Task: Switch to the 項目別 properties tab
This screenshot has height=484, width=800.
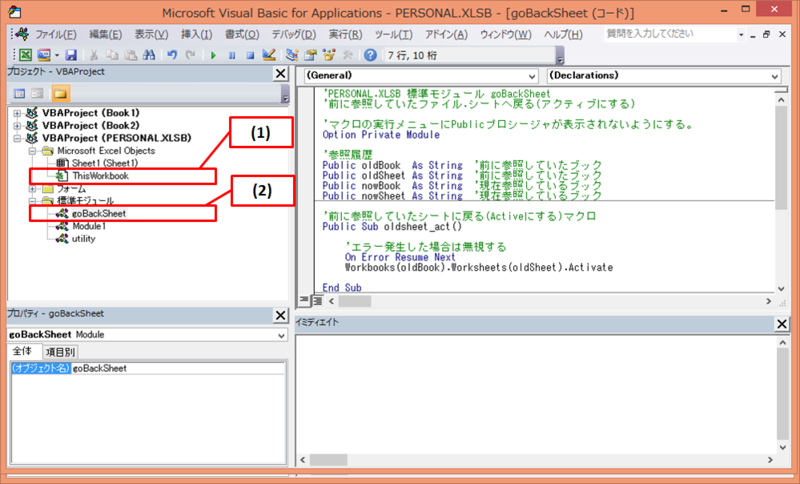Action: click(60, 352)
